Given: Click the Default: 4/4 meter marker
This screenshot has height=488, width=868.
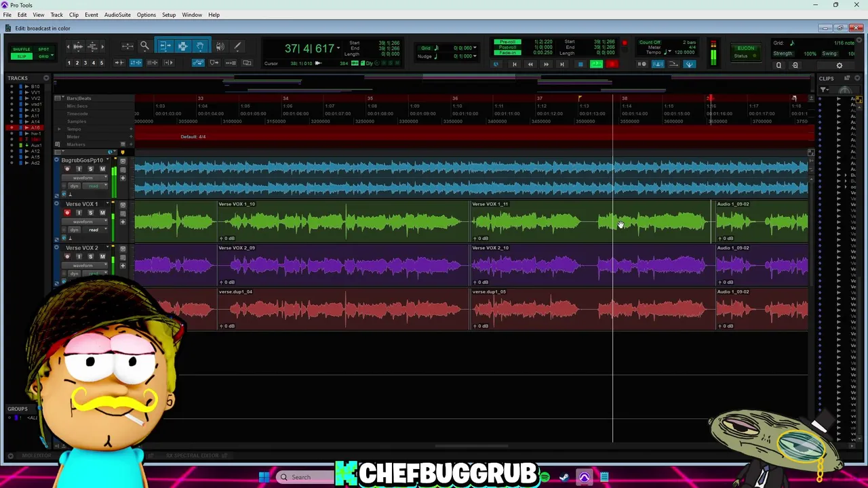Looking at the screenshot, I should tap(193, 137).
